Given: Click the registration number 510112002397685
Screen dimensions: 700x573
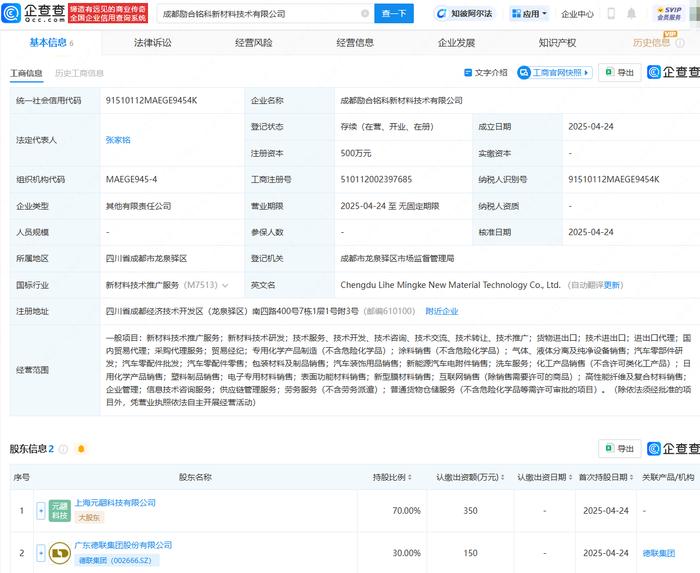Looking at the screenshot, I should 376,179.
